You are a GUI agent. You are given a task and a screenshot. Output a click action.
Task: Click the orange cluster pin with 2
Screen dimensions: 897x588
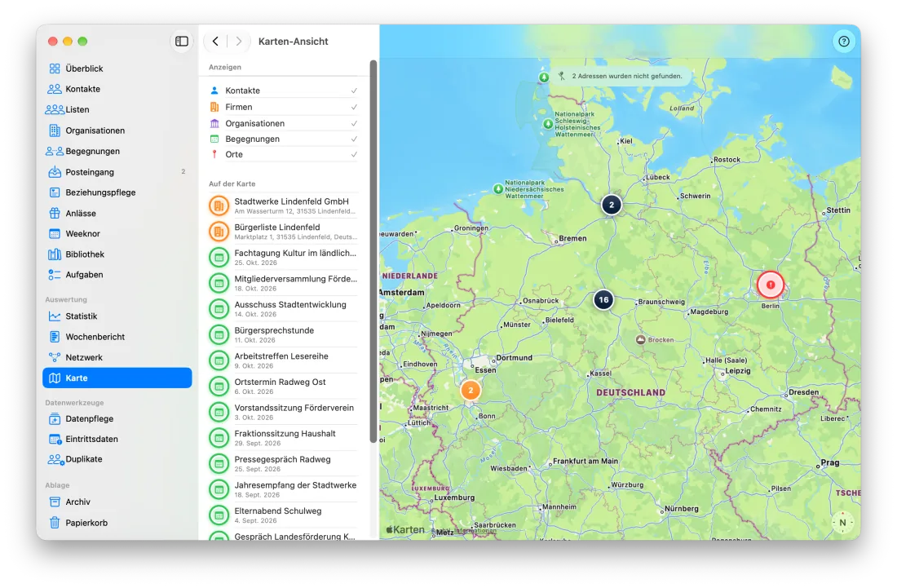tap(471, 391)
